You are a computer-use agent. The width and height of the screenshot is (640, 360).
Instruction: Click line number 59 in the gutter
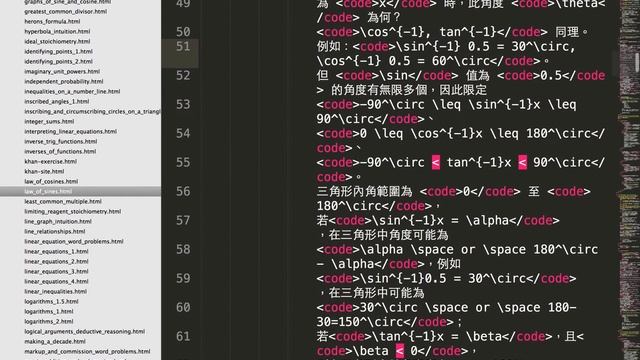point(183,278)
